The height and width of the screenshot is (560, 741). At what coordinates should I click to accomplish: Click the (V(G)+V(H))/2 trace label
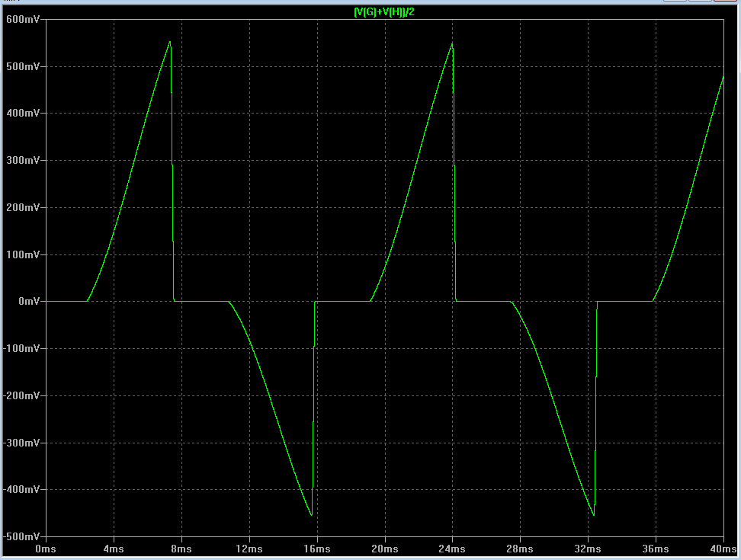click(x=384, y=12)
